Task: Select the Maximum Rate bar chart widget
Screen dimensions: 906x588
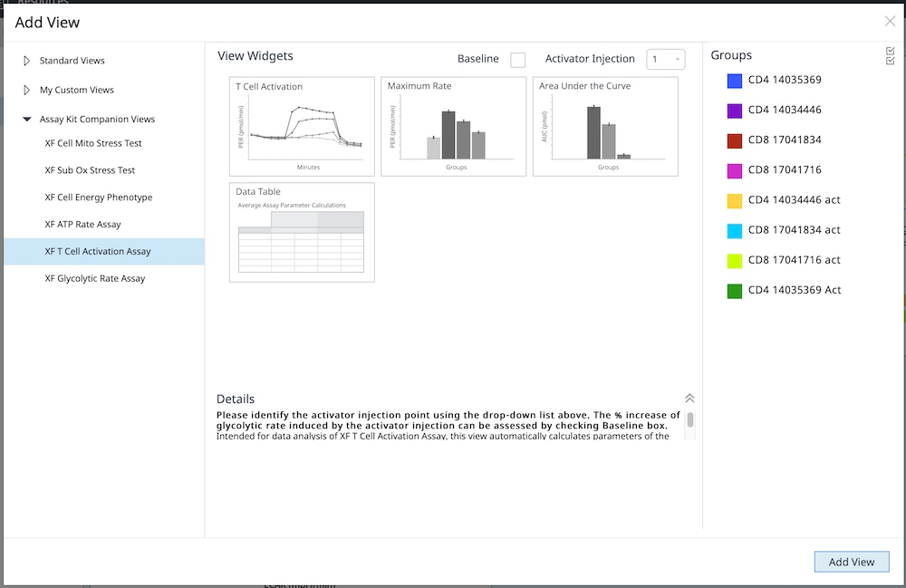Action: [x=453, y=127]
